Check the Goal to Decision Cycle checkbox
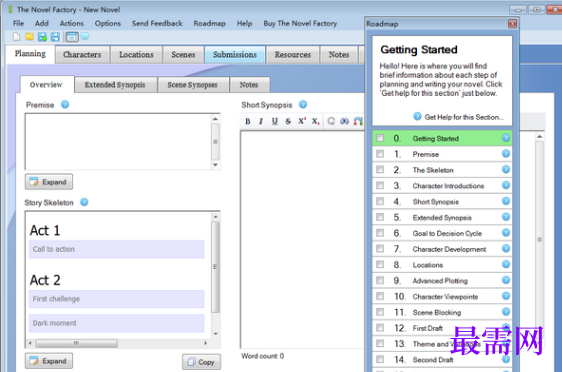 tap(380, 233)
